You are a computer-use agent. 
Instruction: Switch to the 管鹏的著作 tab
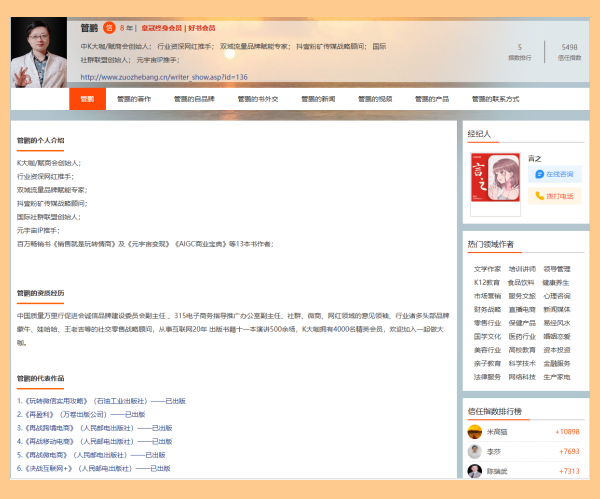coord(134,99)
